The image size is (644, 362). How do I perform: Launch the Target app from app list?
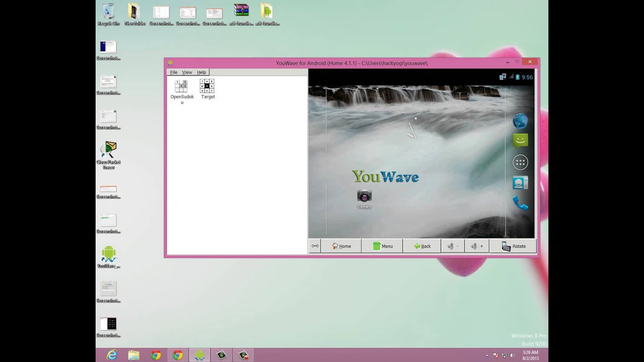pos(207,89)
